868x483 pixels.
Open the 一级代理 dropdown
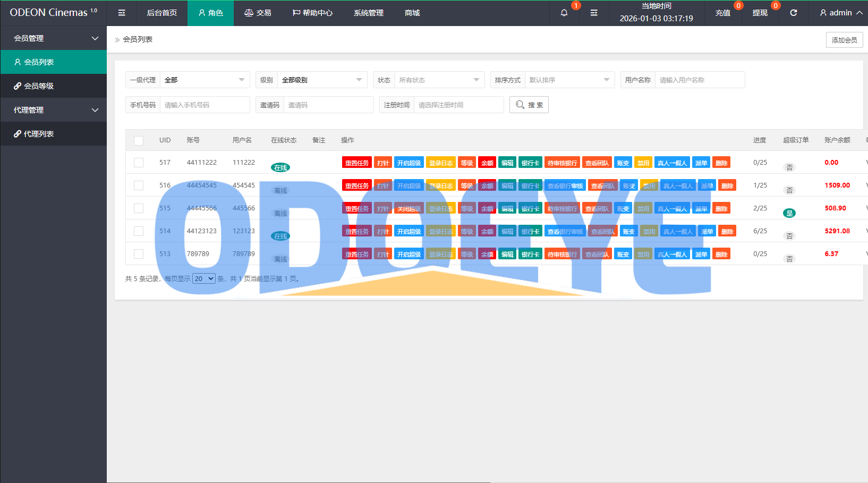click(x=205, y=80)
